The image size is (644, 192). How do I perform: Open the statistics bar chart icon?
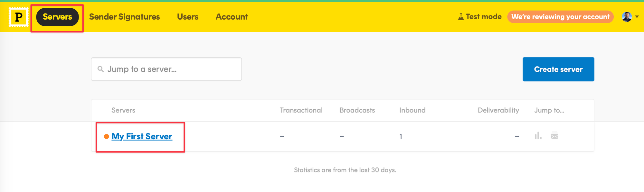538,136
